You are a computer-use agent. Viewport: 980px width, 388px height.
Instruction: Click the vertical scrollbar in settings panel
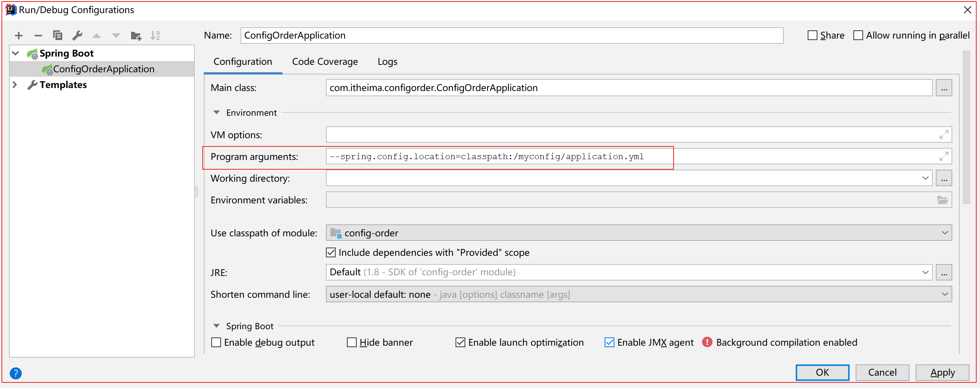pyautogui.click(x=966, y=127)
